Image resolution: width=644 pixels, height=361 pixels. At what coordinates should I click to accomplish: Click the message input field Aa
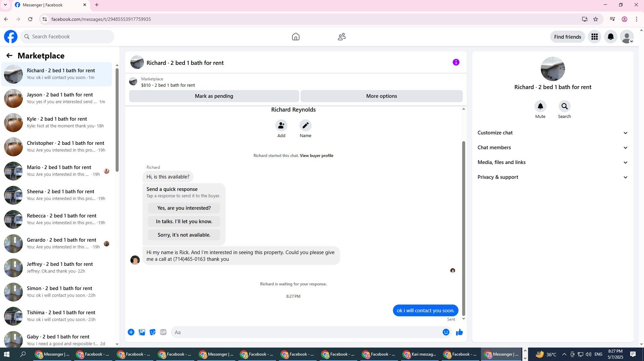pos(306,332)
